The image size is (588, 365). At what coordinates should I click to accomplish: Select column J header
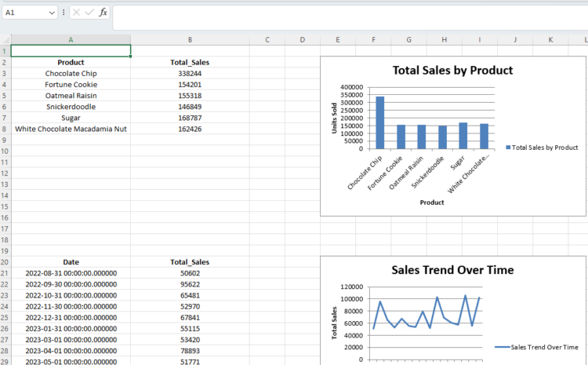tap(515, 40)
